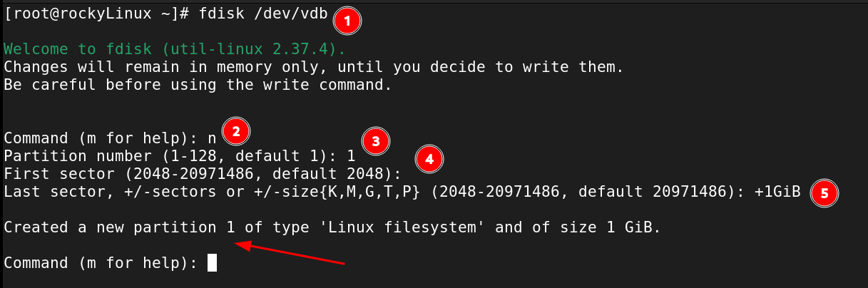Click the 'Changes will remain in memory' line
868x288 pixels.
tap(313, 67)
